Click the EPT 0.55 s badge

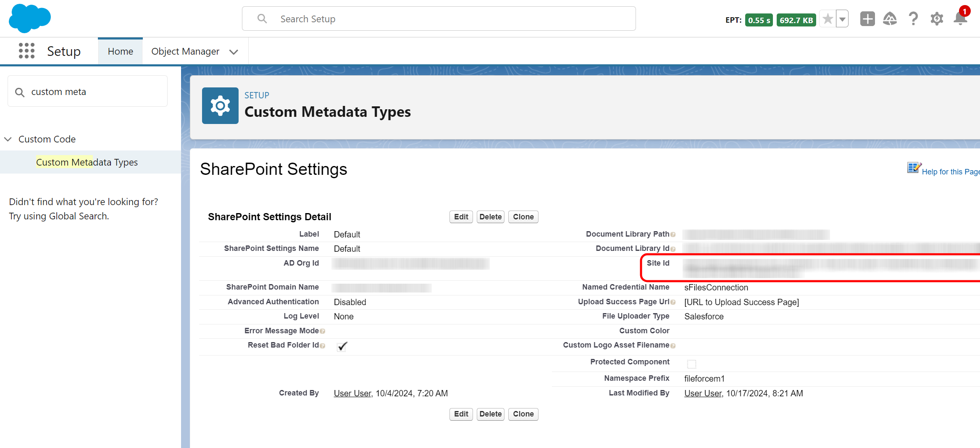[759, 20]
